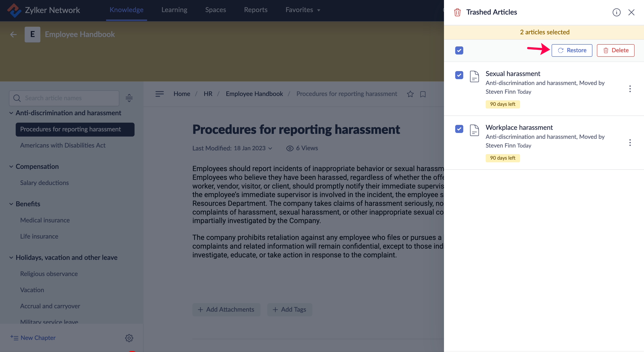Switch to the Learning tab

pos(174,10)
